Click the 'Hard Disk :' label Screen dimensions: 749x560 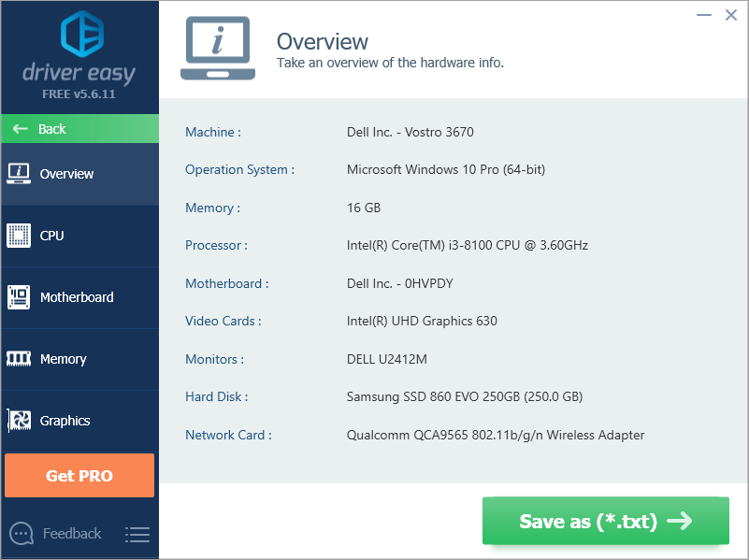pos(216,396)
